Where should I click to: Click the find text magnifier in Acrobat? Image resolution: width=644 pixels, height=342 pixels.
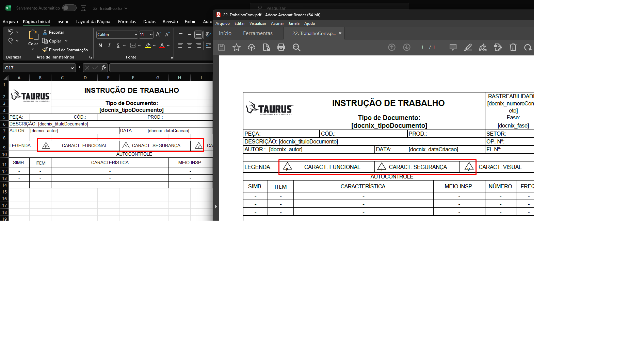coord(296,47)
